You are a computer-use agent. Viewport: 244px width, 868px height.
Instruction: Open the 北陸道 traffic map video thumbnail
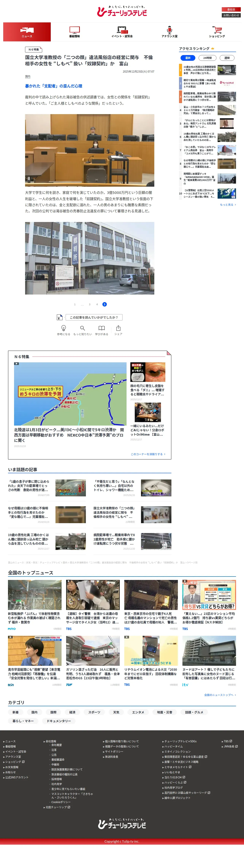point(70,394)
